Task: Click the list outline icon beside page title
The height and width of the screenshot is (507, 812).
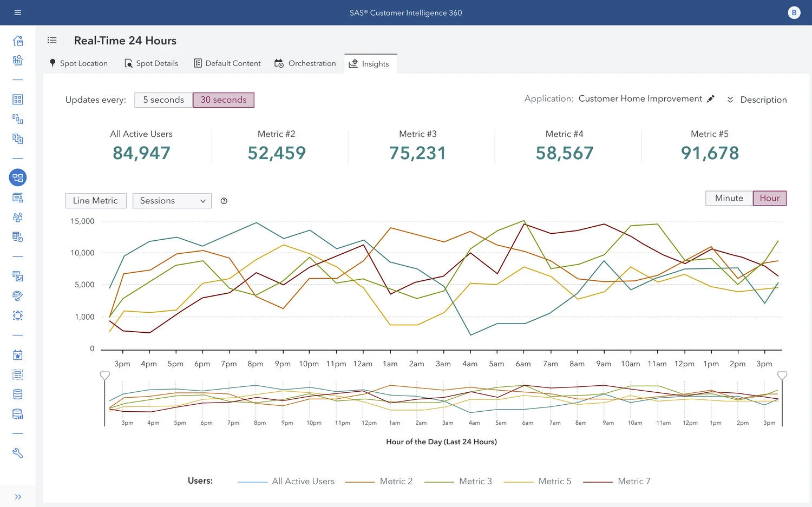Action: point(52,40)
